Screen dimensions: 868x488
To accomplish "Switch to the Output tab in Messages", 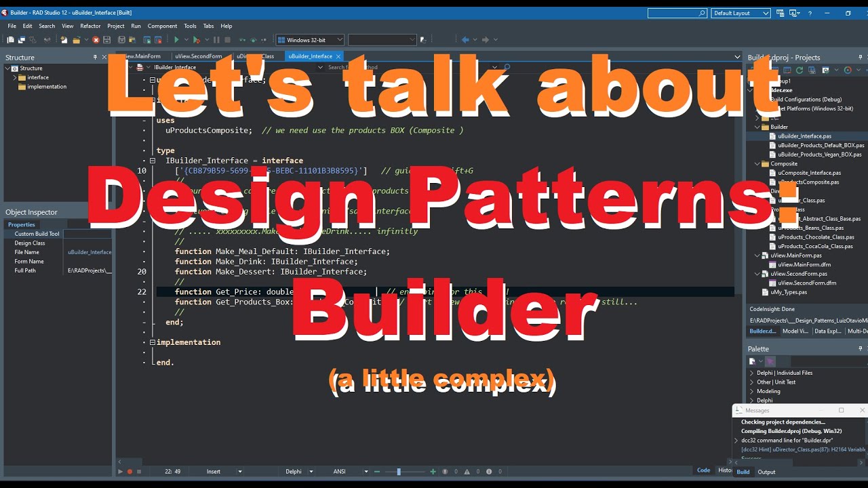I will tap(767, 472).
